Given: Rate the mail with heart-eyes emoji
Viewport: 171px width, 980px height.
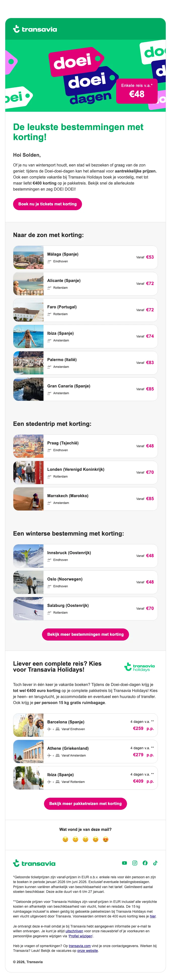Looking at the screenshot, I should click(x=106, y=839).
